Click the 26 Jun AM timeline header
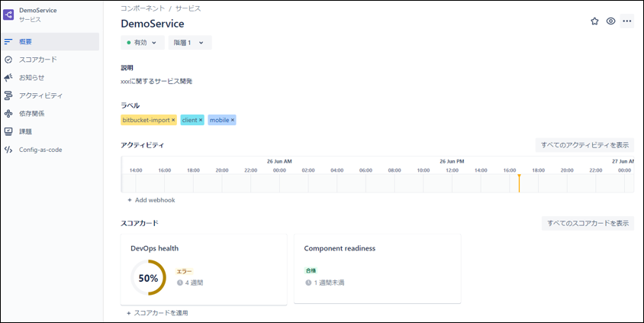Viewport: 644px width, 323px height. coord(279,162)
